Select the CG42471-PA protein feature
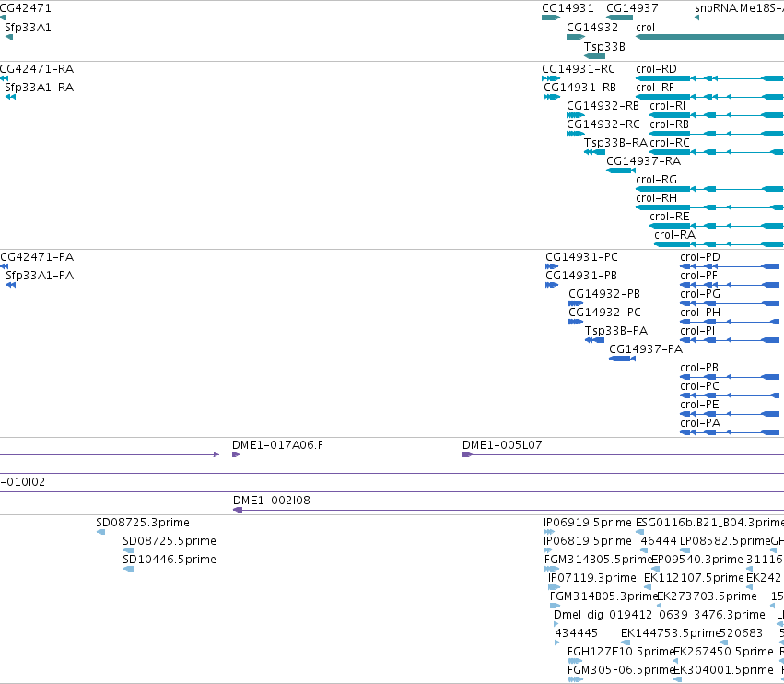Image resolution: width=784 pixels, height=684 pixels. tap(4, 266)
